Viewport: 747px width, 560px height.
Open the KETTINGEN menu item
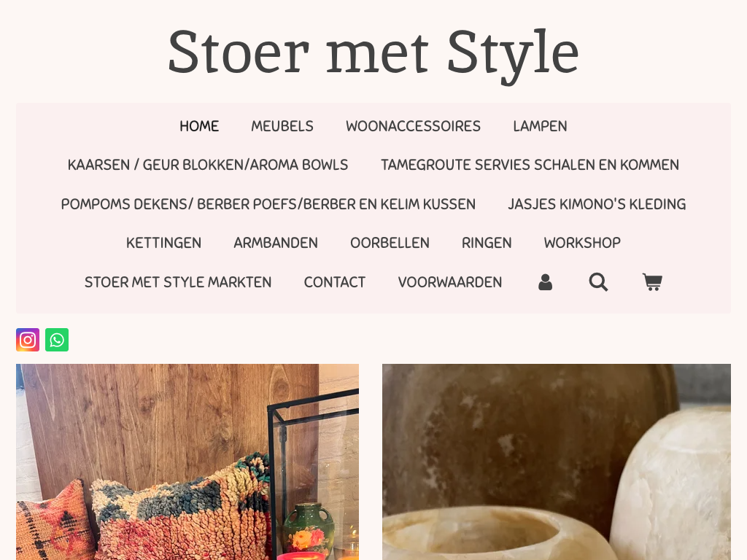[x=163, y=243]
